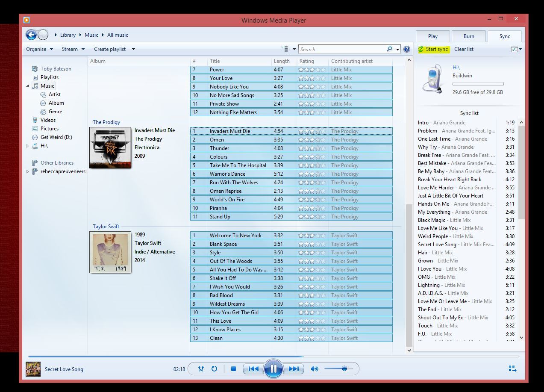Open the Sync options checklist icon
Screen dimensions: 544x392
point(515,49)
